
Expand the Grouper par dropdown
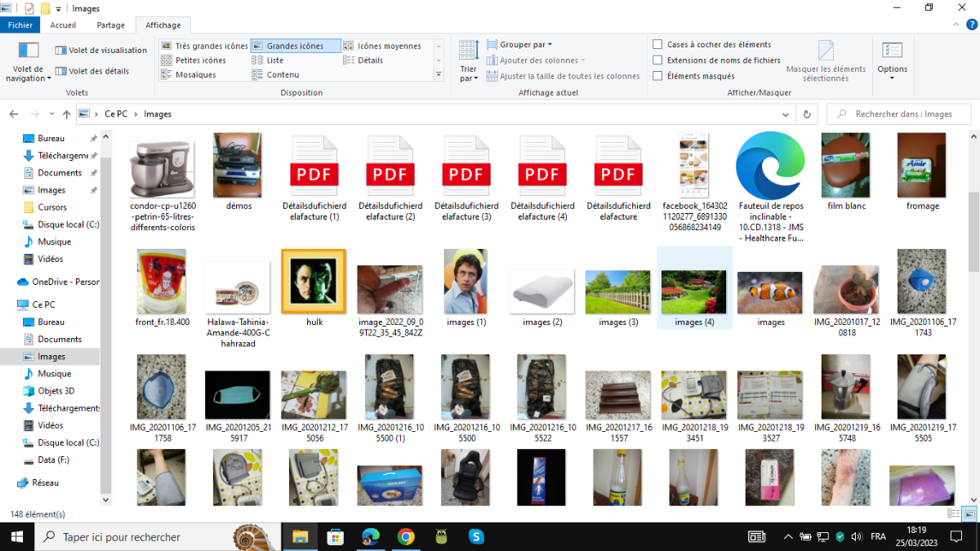coord(519,44)
